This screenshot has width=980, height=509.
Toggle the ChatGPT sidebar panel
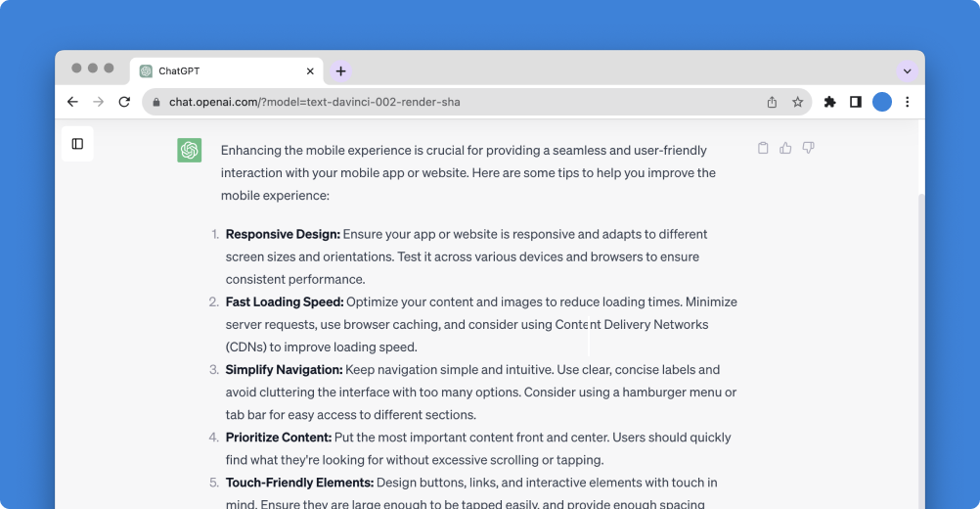click(77, 144)
